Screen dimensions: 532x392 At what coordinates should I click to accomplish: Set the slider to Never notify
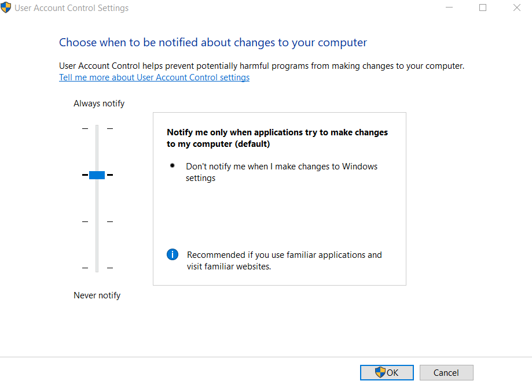96,268
